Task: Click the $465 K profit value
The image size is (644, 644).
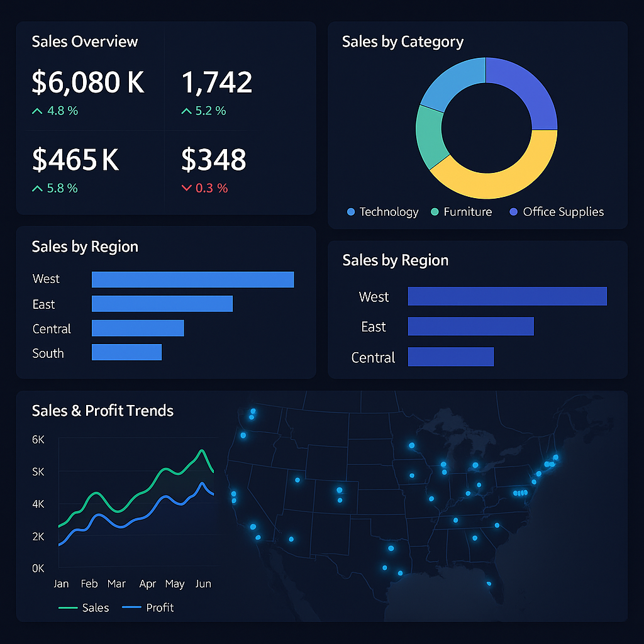Action: click(x=75, y=160)
